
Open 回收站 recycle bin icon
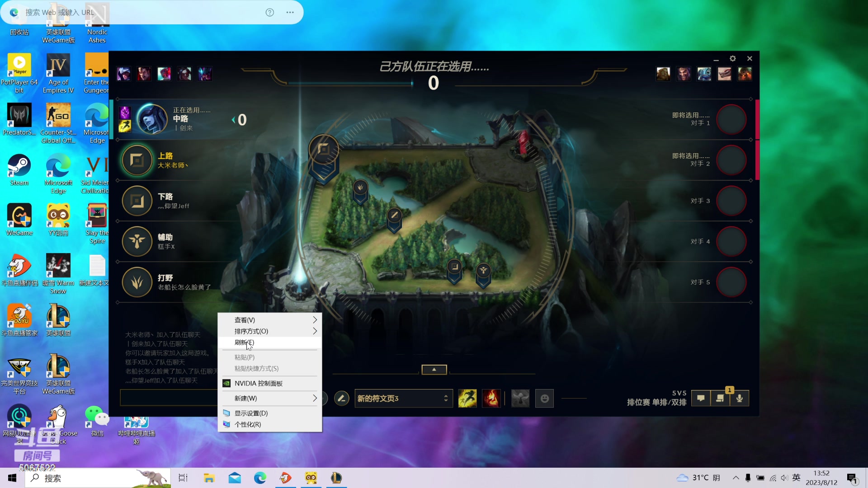pyautogui.click(x=19, y=20)
